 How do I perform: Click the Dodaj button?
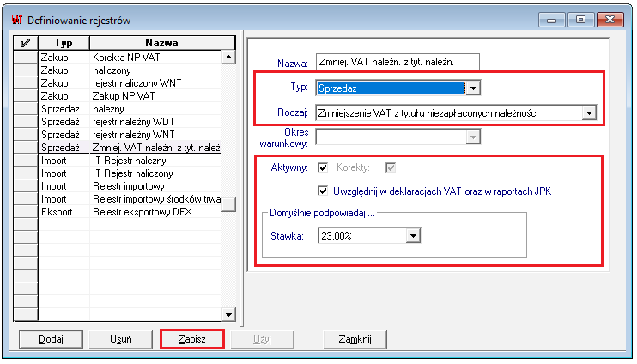point(51,339)
